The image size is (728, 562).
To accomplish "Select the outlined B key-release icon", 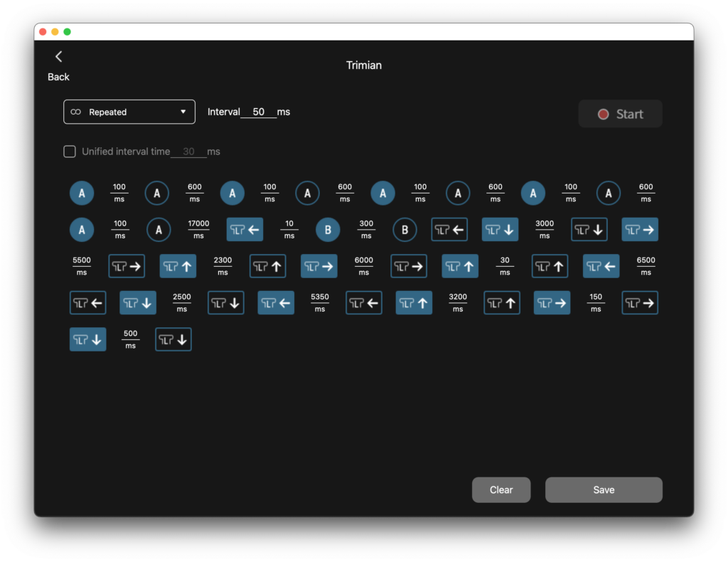I will click(405, 230).
